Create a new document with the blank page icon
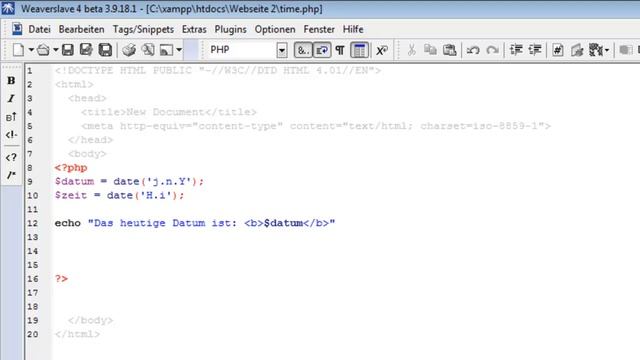 [x=18, y=50]
